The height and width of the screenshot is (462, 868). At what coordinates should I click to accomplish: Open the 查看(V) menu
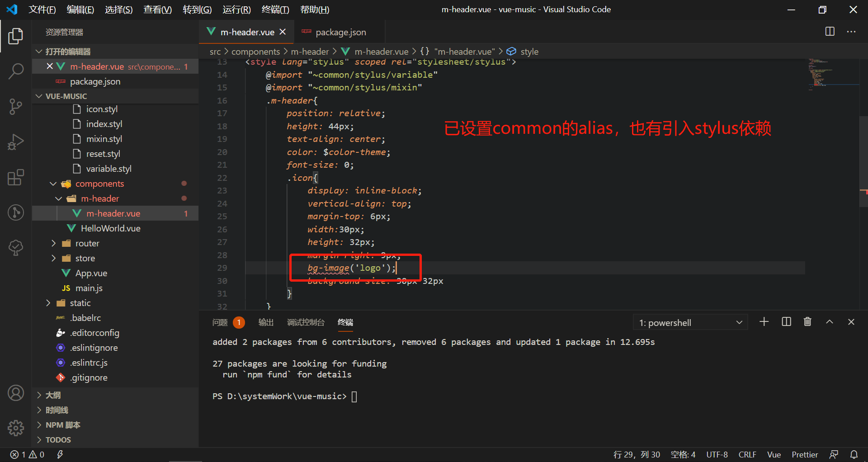157,9
